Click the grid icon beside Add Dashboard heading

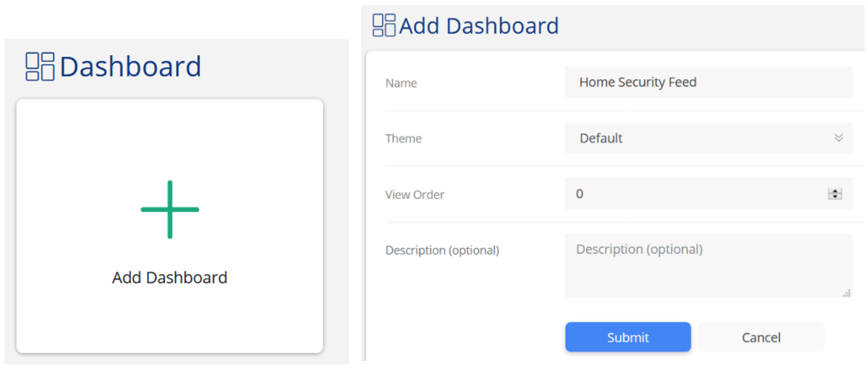[x=383, y=25]
